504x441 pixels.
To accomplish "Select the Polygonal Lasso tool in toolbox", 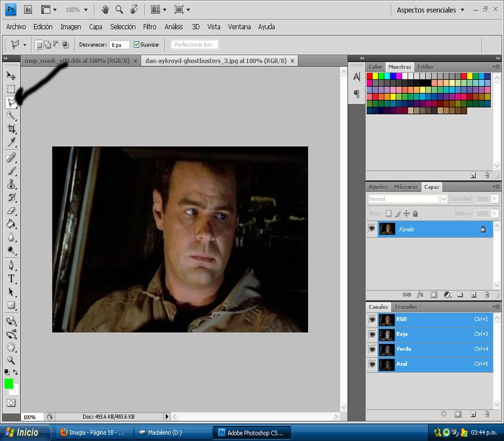I will 11,103.
